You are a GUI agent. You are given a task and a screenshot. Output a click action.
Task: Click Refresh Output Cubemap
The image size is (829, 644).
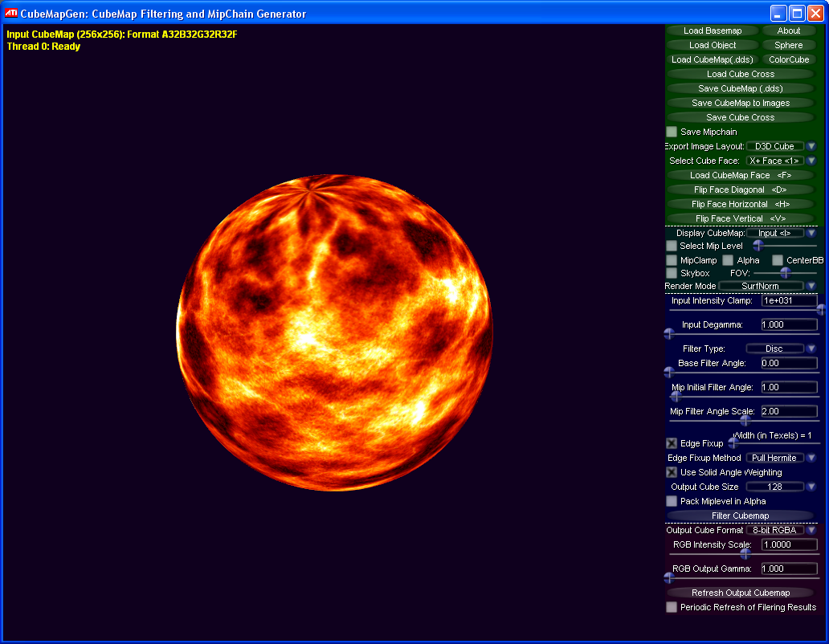click(x=740, y=593)
